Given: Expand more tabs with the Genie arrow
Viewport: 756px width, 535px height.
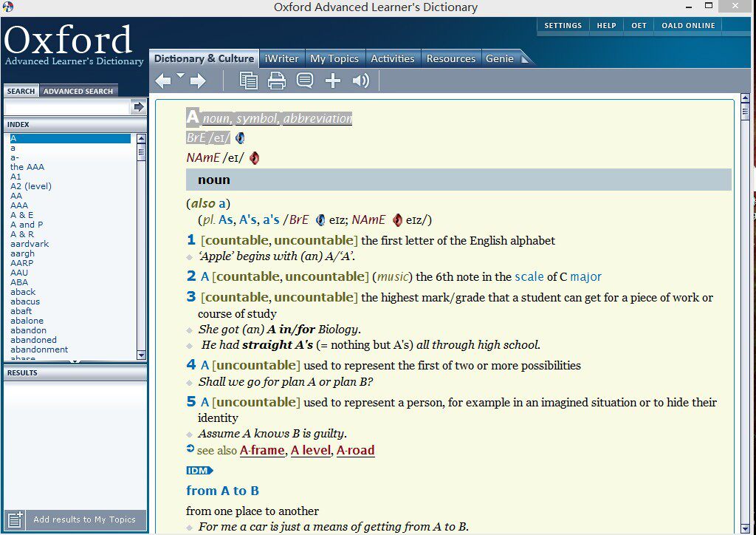Looking at the screenshot, I should click(x=525, y=59).
